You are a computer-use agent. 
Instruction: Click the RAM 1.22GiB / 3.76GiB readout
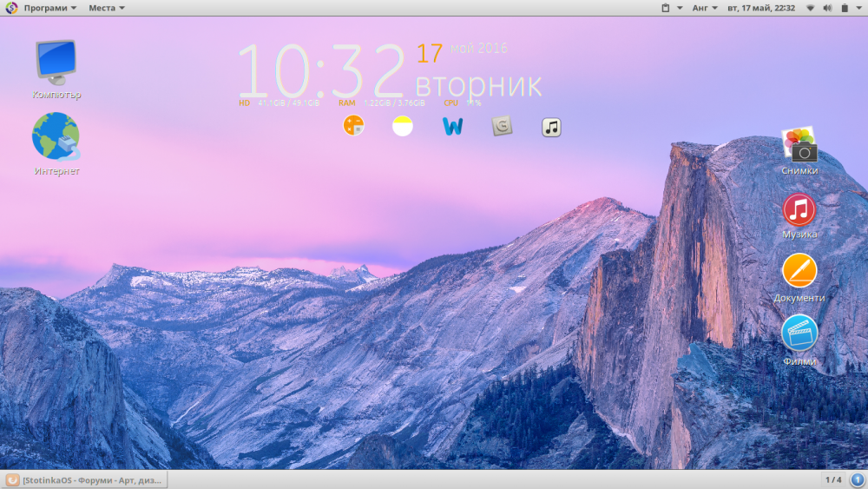coord(381,103)
